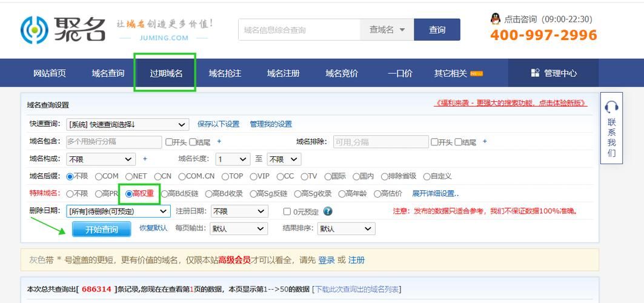Image resolution: width=644 pixels, height=303 pixels.
Task: Select the 高年龄 radio button
Action: [342, 194]
